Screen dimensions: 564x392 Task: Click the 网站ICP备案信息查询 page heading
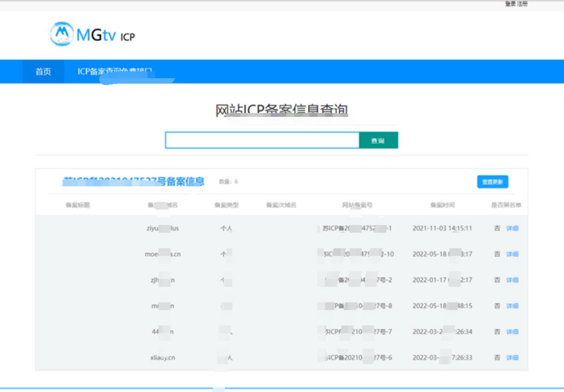pos(282,110)
